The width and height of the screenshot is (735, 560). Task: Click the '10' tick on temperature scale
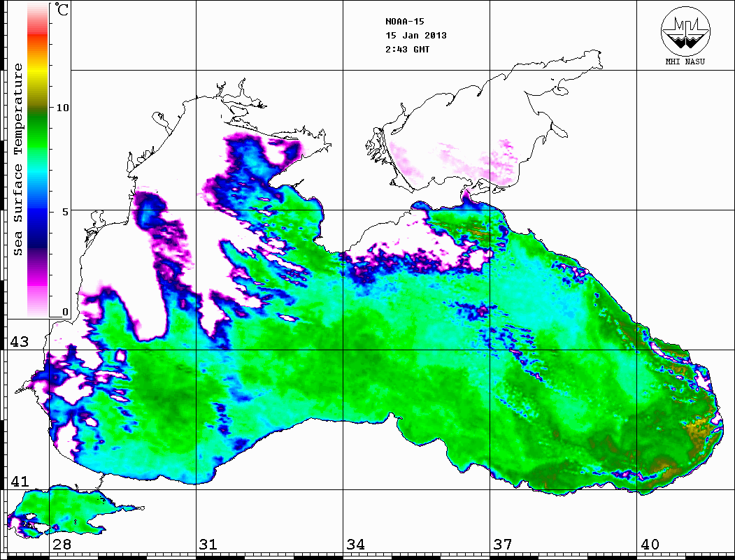[62, 108]
